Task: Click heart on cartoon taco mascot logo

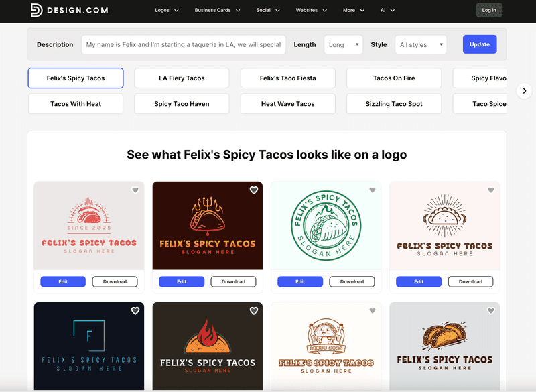Action: pyautogui.click(x=373, y=311)
